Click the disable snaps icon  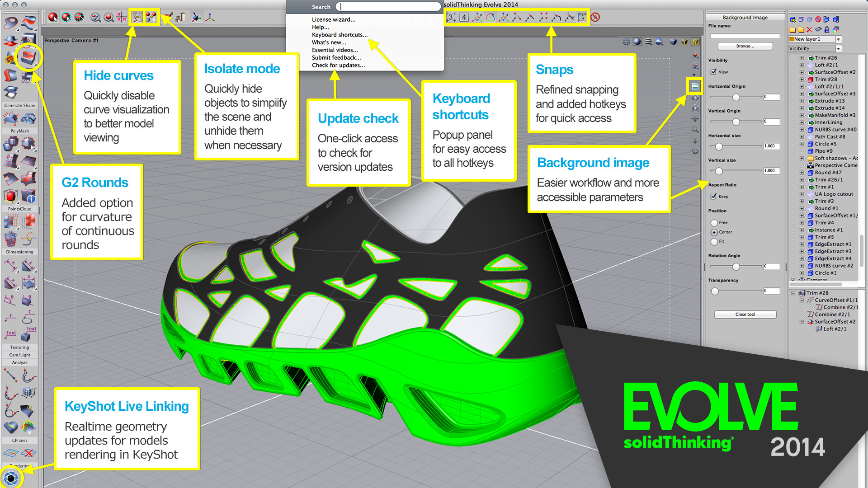[x=595, y=17]
